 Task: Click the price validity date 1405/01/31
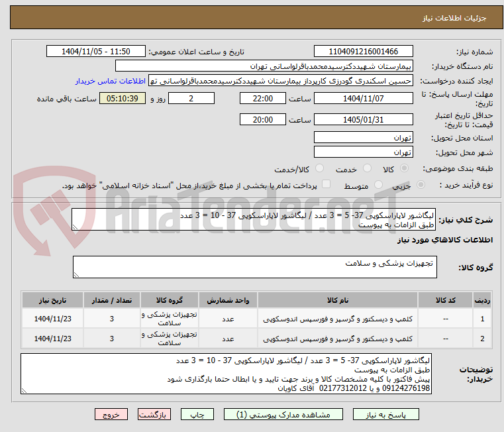tap(363, 120)
